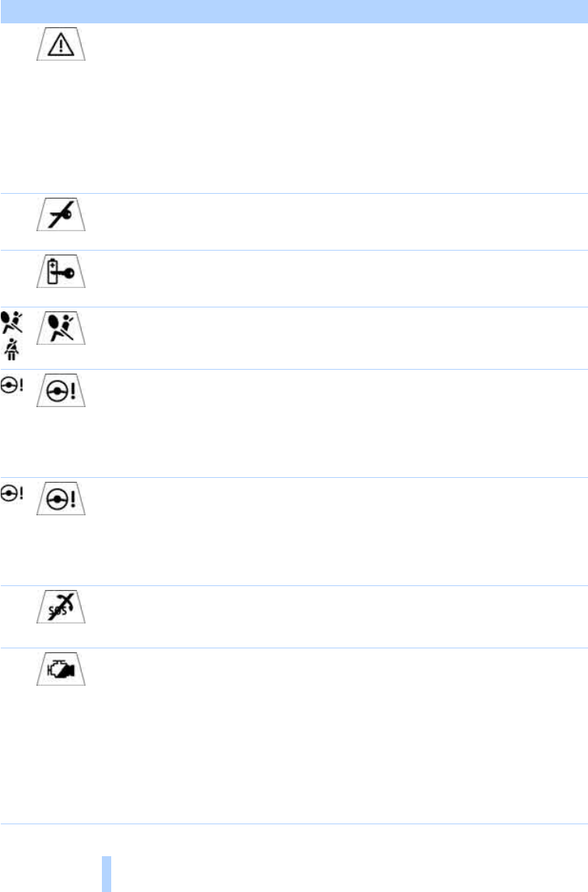This screenshot has width=588, height=892.
Task: Click blank description area beside the engine icon
Action: pyautogui.click(x=337, y=736)
